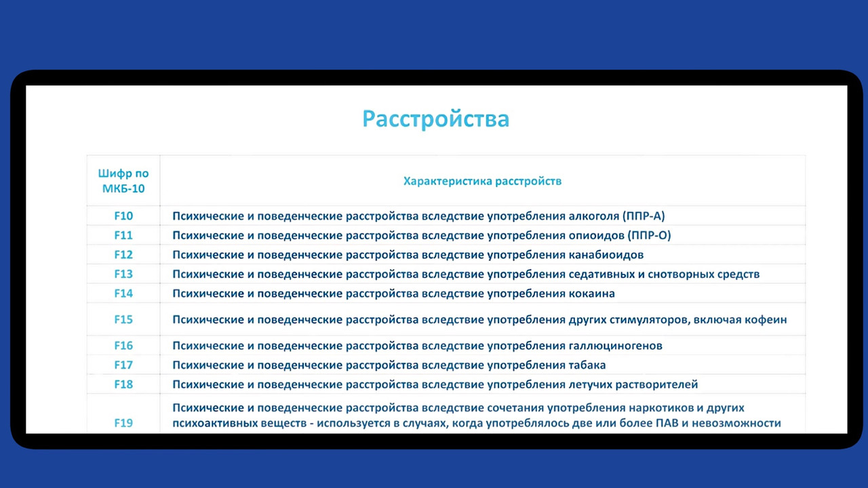Click the slide title Расстройства
The image size is (868, 488).
(435, 119)
